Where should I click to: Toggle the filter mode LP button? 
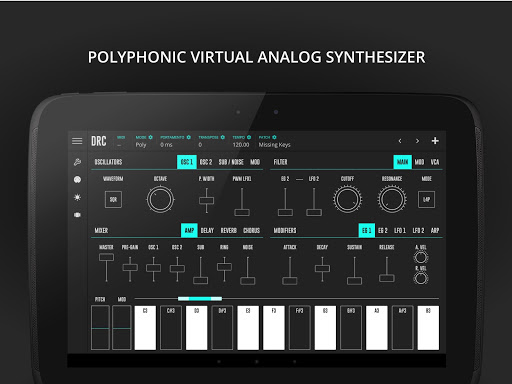[426, 199]
